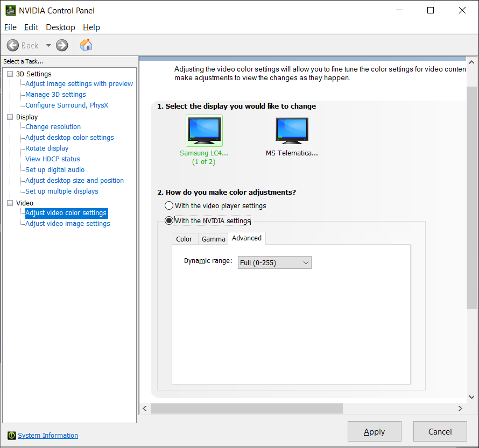Image resolution: width=479 pixels, height=448 pixels.
Task: Click the Apply button
Action: point(374,431)
